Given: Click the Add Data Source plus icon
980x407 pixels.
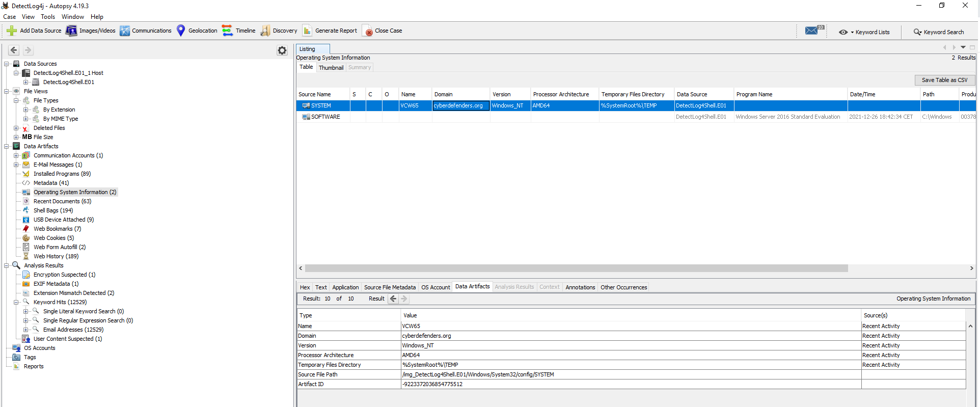Looking at the screenshot, I should coord(12,31).
